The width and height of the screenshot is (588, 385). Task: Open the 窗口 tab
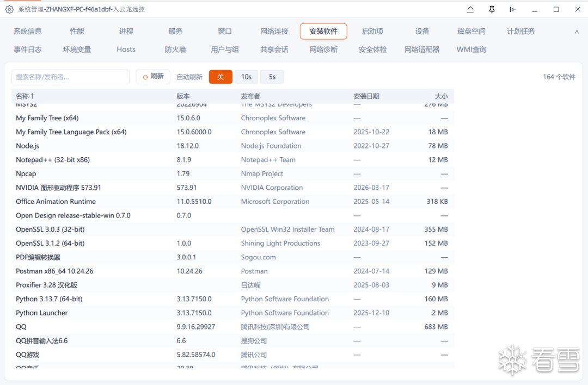[225, 32]
